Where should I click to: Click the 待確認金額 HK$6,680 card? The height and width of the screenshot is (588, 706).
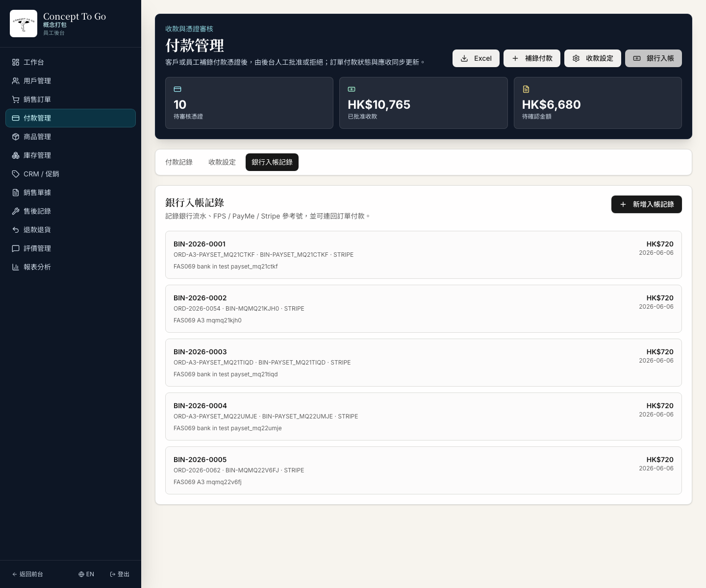[598, 103]
